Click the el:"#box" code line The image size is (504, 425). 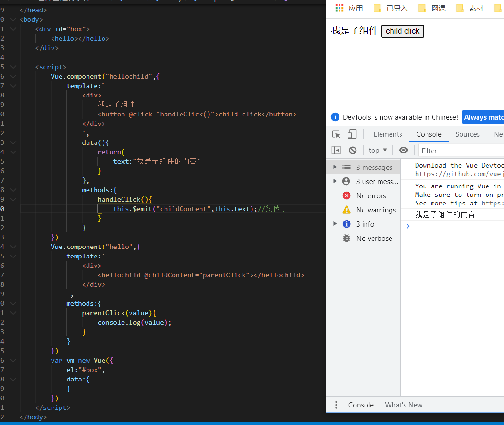point(86,370)
